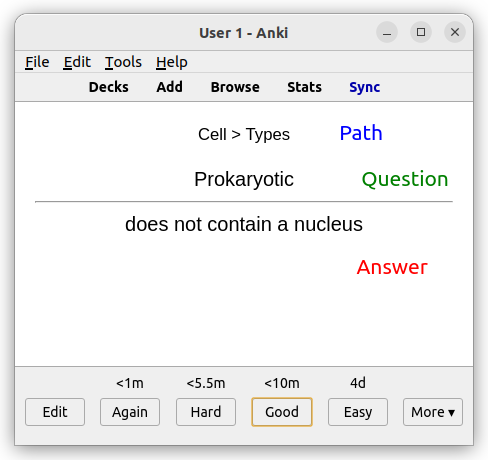Rate the card as Good
Screen dimensions: 488x460
pyautogui.click(x=282, y=412)
